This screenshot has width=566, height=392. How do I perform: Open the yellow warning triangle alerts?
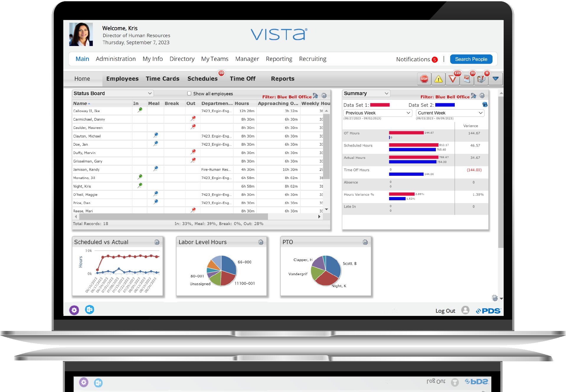tap(438, 79)
